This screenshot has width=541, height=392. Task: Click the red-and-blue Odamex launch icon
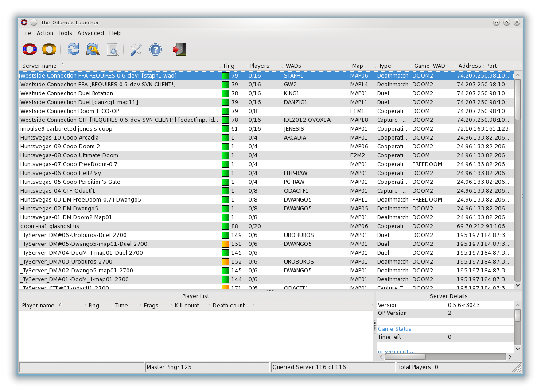point(30,50)
